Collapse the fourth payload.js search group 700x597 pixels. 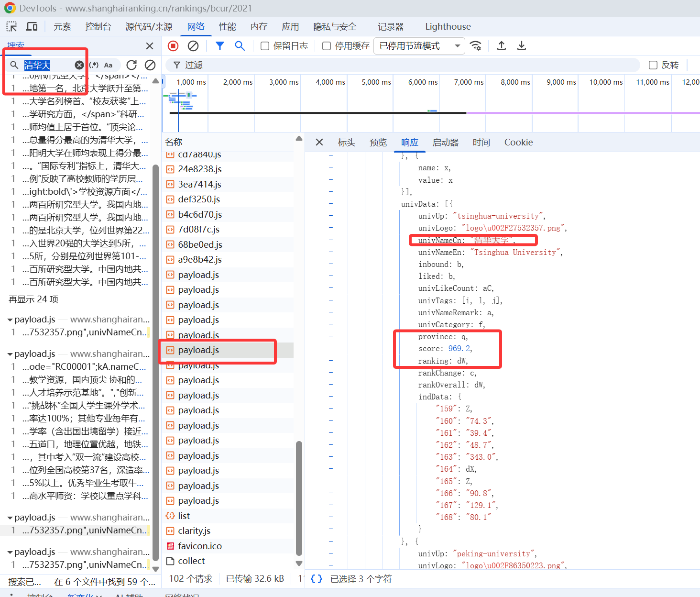coord(10,552)
